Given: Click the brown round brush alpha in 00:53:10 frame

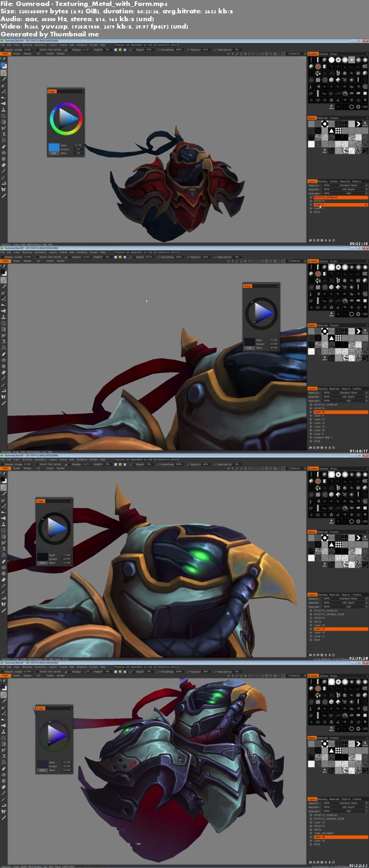Looking at the screenshot, I should [x=318, y=67].
